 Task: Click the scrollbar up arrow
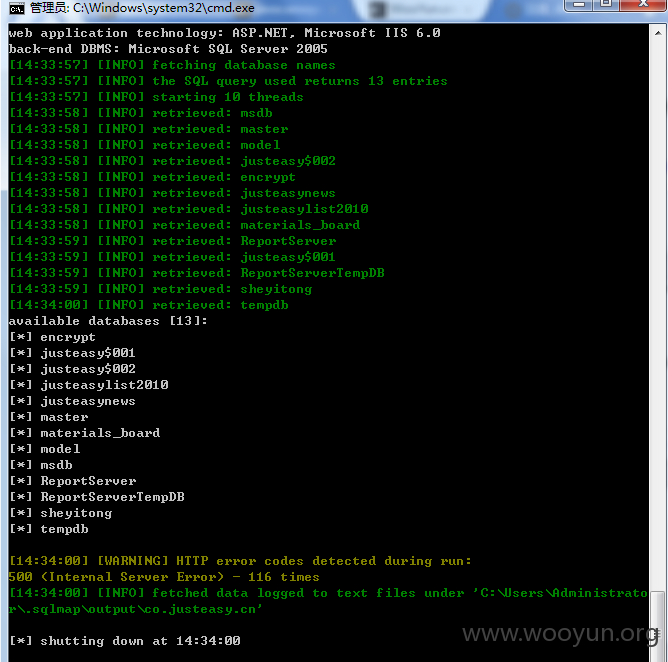pyautogui.click(x=658, y=33)
